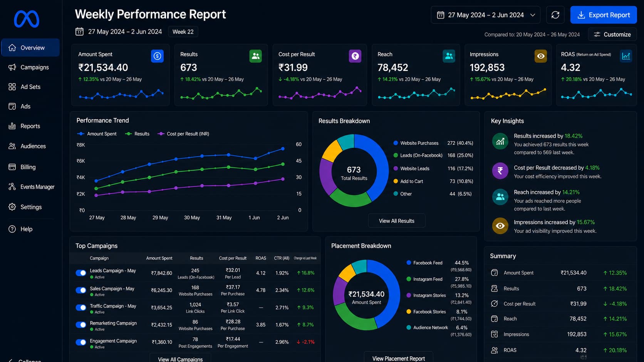Click Leads (On-Facebook) green legend dot
The width and height of the screenshot is (644, 362).
[x=396, y=155]
